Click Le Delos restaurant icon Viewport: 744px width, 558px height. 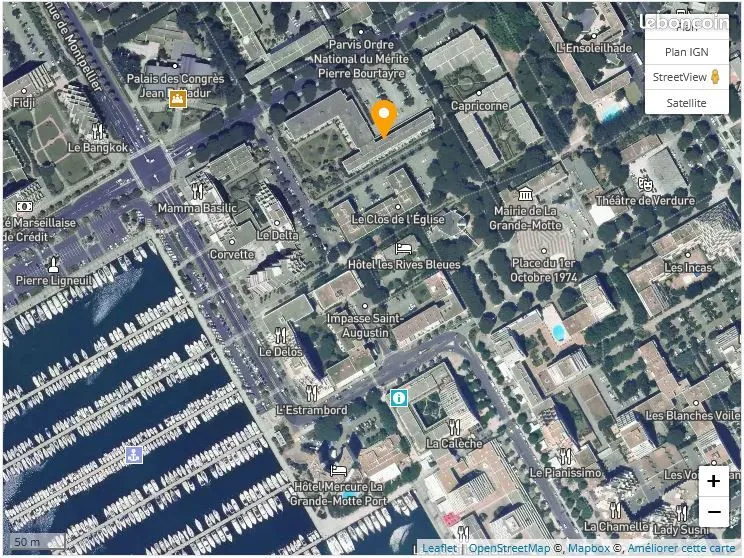(280, 335)
